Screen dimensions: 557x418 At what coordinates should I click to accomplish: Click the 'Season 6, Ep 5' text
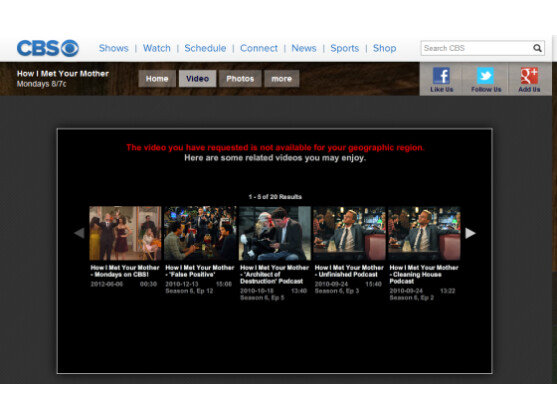263,298
